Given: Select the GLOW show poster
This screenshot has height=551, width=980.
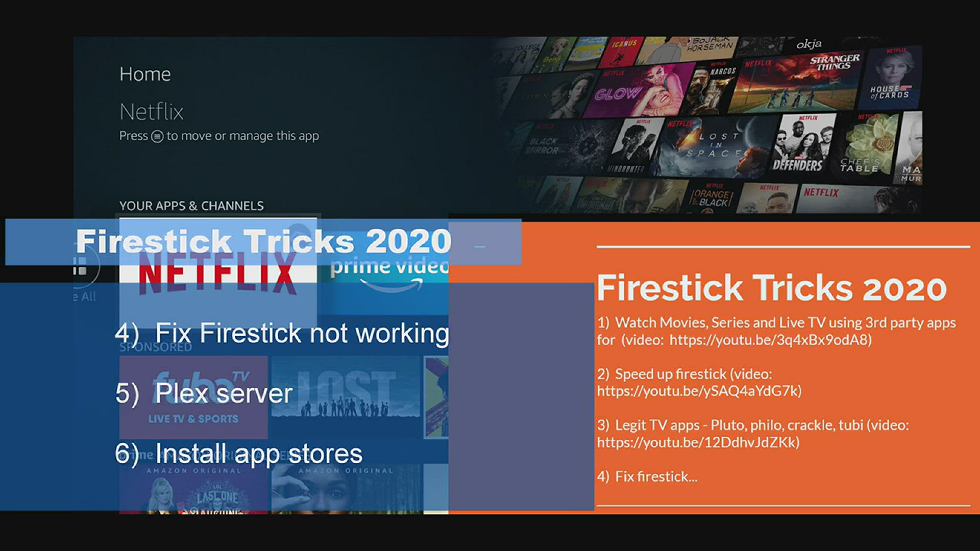Looking at the screenshot, I should [x=635, y=92].
